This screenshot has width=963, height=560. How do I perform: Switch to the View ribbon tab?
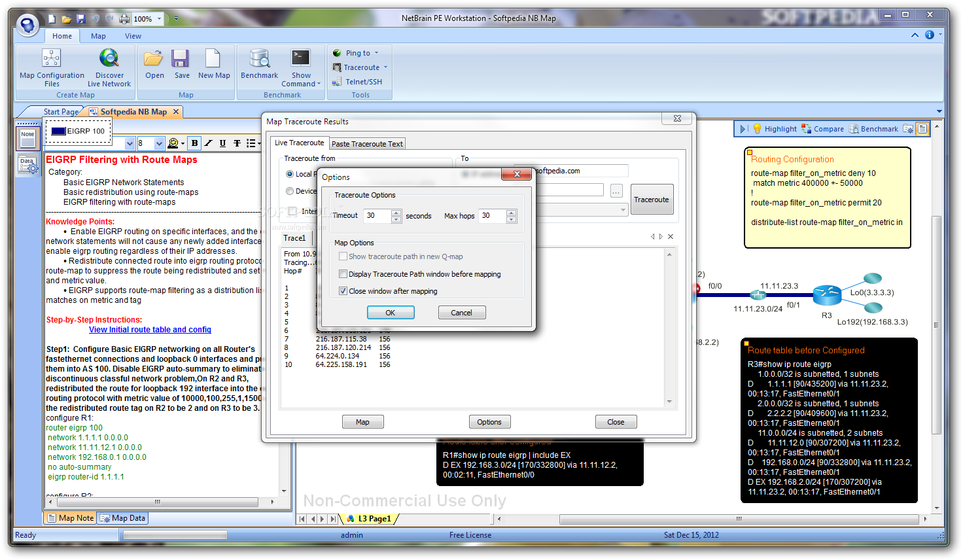(133, 36)
